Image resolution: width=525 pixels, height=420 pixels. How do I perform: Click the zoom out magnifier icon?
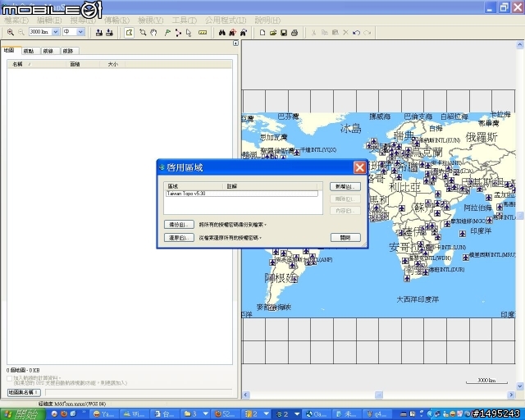[21, 32]
